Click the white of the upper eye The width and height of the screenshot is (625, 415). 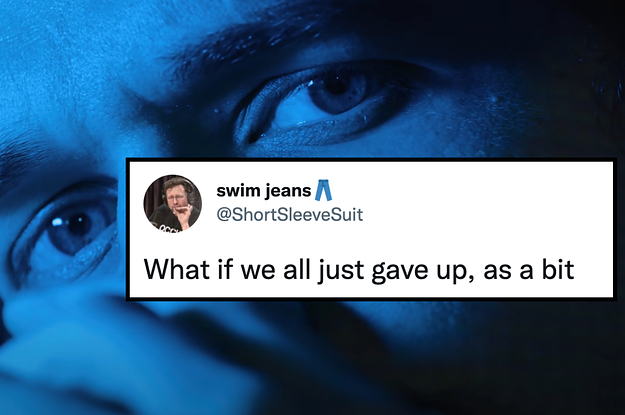coord(291,110)
